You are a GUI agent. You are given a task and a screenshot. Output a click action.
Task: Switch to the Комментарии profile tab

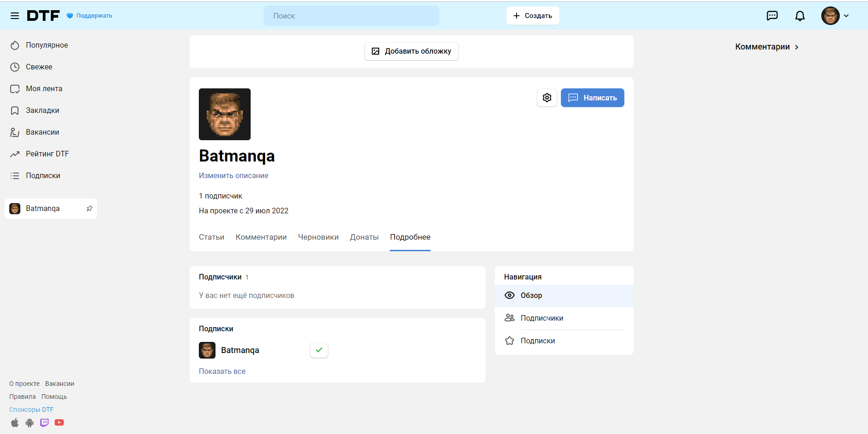coord(261,237)
